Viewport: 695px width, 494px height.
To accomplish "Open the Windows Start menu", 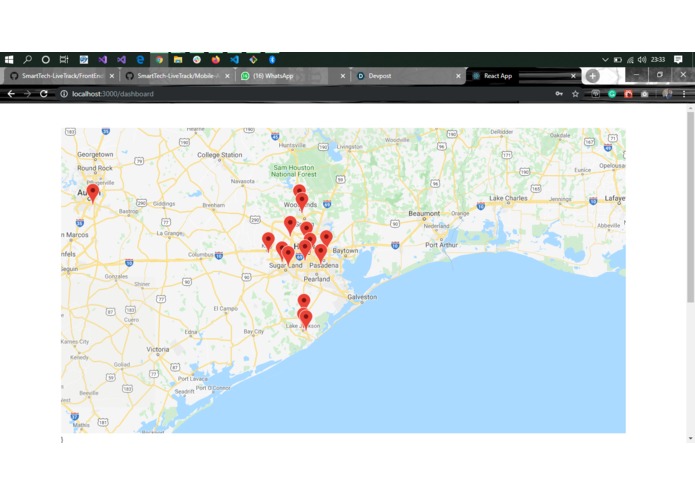I will [9, 59].
